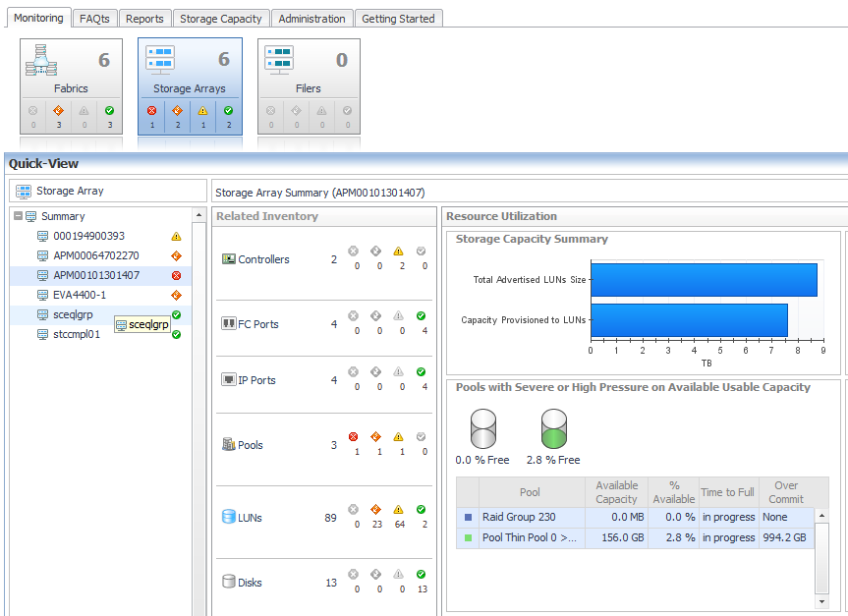848x616 pixels.
Task: Click the green 2.8 % Free cylinder
Action: [555, 429]
